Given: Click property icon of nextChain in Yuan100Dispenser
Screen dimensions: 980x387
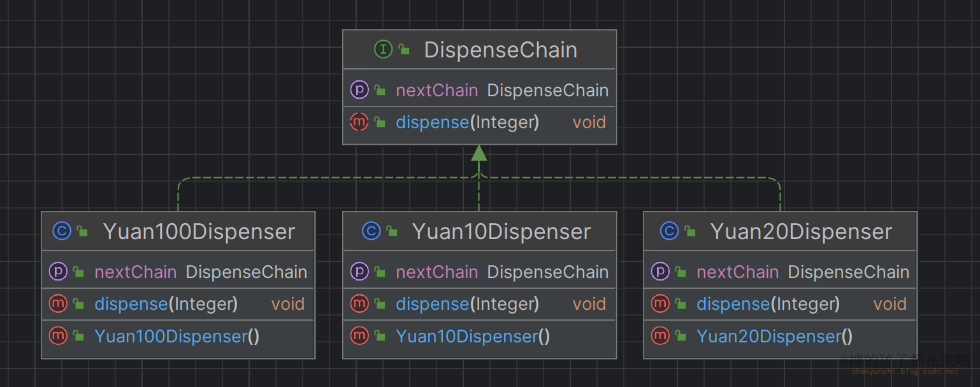Looking at the screenshot, I should 58,272.
